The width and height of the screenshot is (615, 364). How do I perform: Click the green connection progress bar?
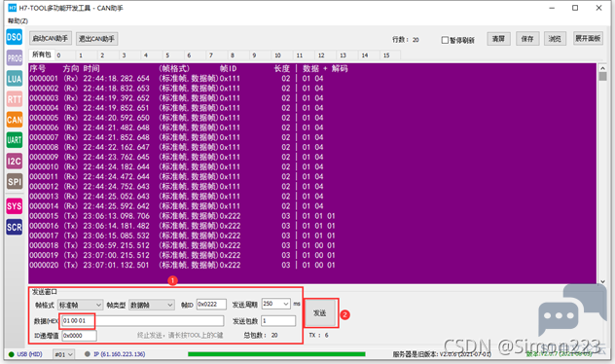276,354
